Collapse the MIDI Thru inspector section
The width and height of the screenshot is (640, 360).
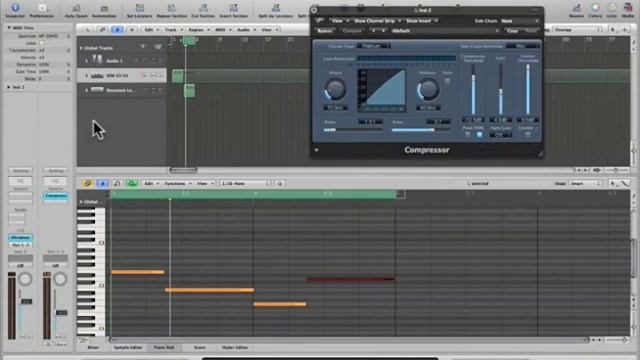pyautogui.click(x=9, y=28)
